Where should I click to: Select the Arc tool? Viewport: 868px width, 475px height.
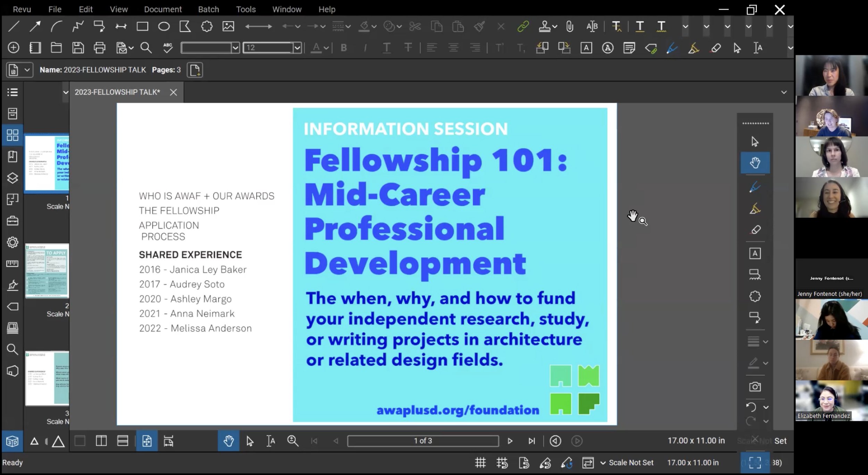[x=56, y=26]
